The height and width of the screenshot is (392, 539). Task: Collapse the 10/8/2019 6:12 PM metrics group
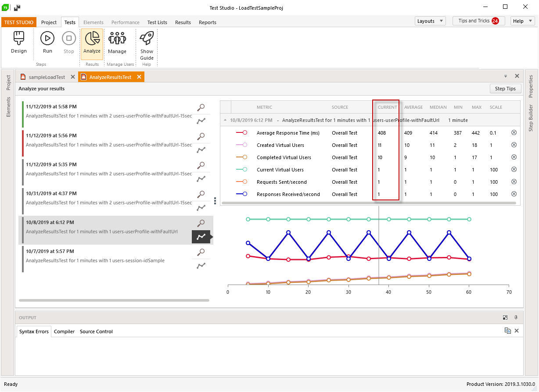225,120
